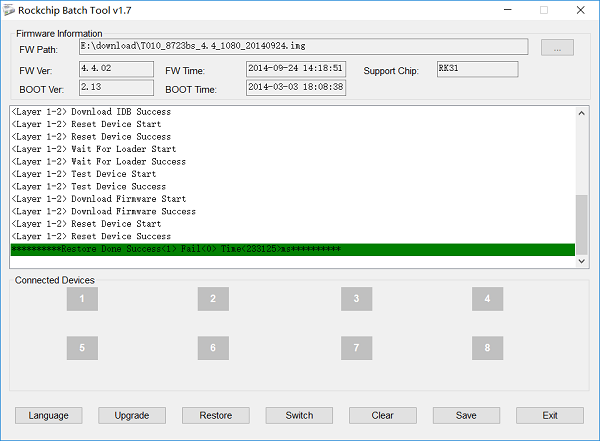
Task: Select log line Test Device Start
Action: [x=84, y=174]
